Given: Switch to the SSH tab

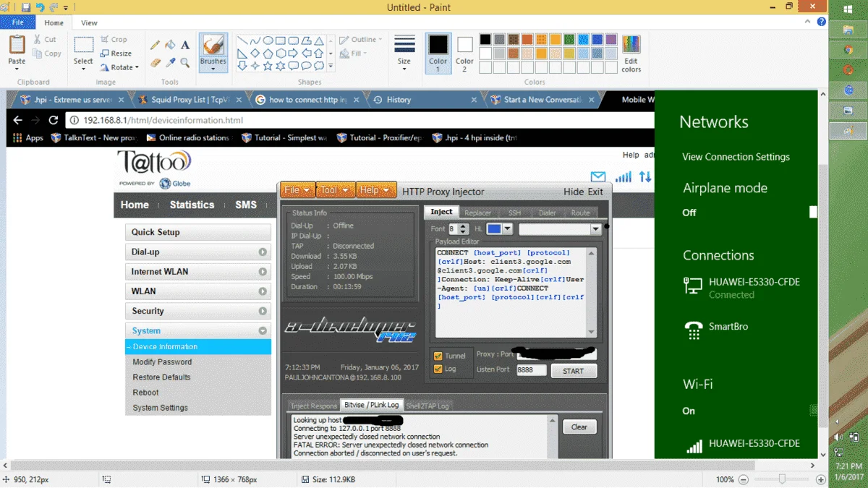Looking at the screenshot, I should point(514,213).
